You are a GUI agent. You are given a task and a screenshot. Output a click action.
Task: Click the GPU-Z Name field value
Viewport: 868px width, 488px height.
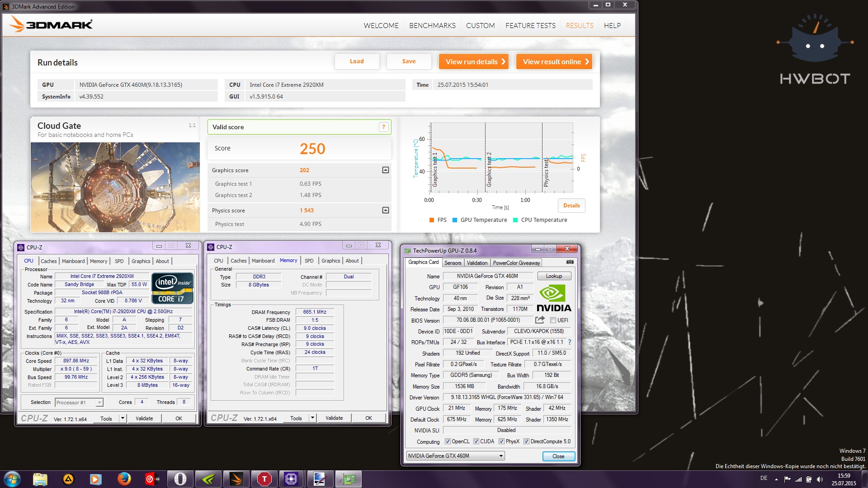[487, 276]
